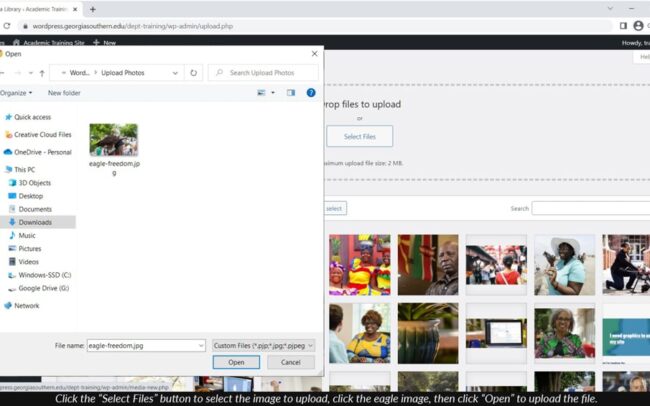The image size is (650, 406).
Task: Open the Organize menu
Action: click(x=16, y=93)
